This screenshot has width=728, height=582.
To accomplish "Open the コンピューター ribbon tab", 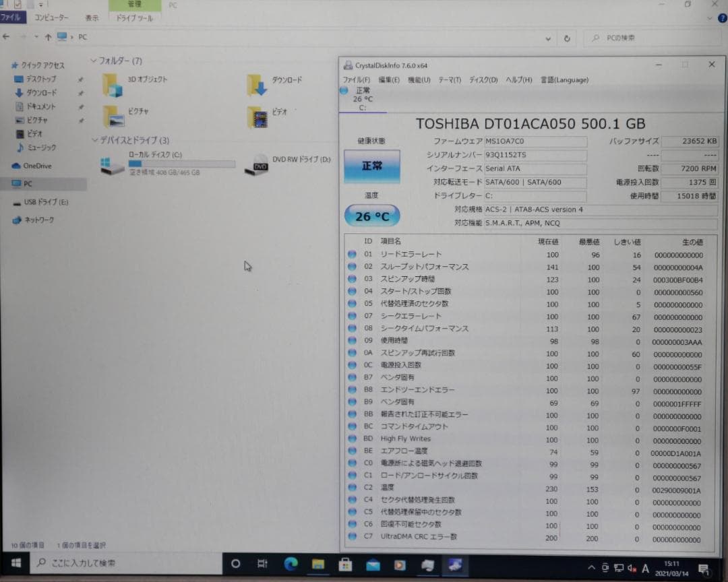I will tap(51, 18).
